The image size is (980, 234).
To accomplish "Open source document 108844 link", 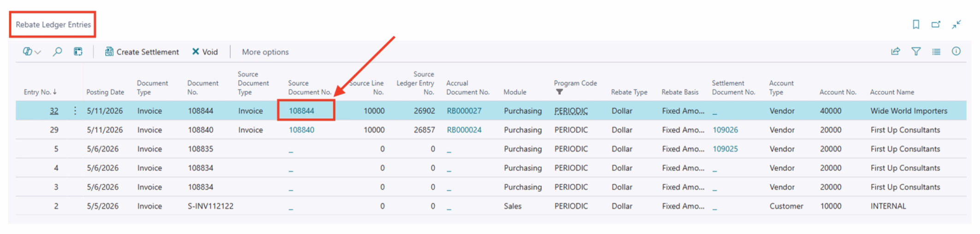I will point(301,111).
